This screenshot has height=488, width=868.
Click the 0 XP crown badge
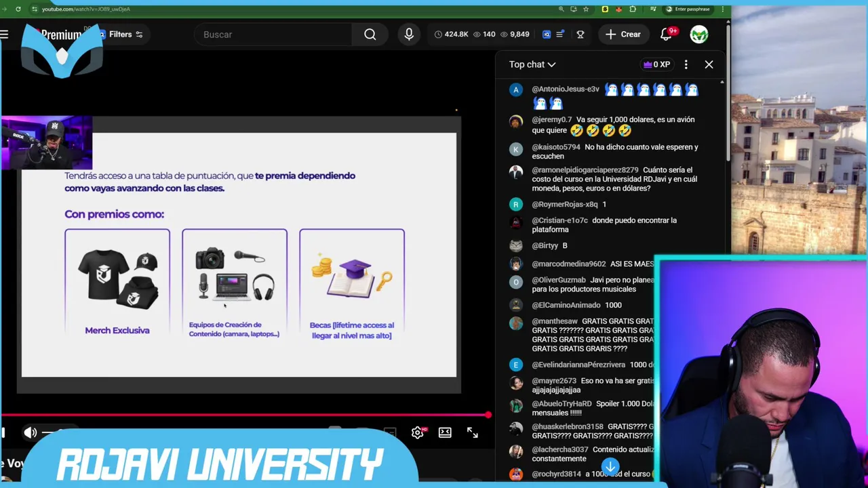tap(656, 64)
